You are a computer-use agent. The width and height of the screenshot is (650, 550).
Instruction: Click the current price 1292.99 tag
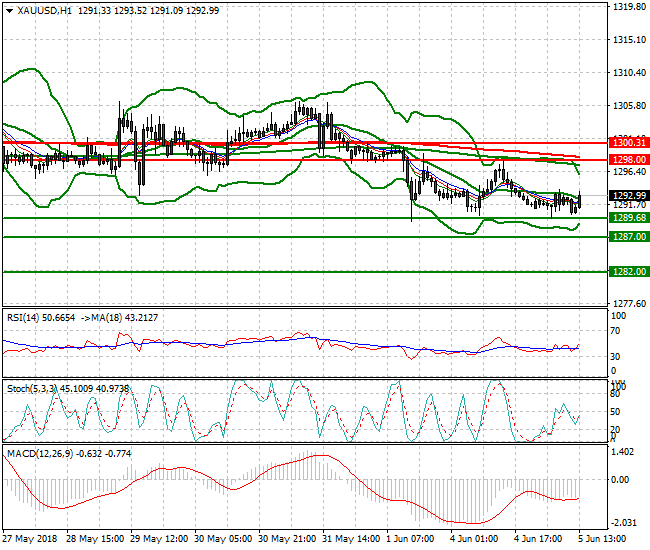point(624,195)
